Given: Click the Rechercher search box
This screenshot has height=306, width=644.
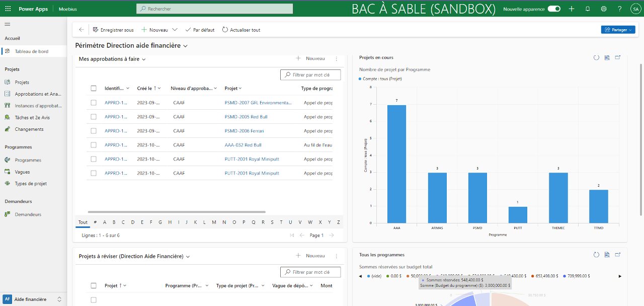Looking at the screenshot, I should pos(214,9).
